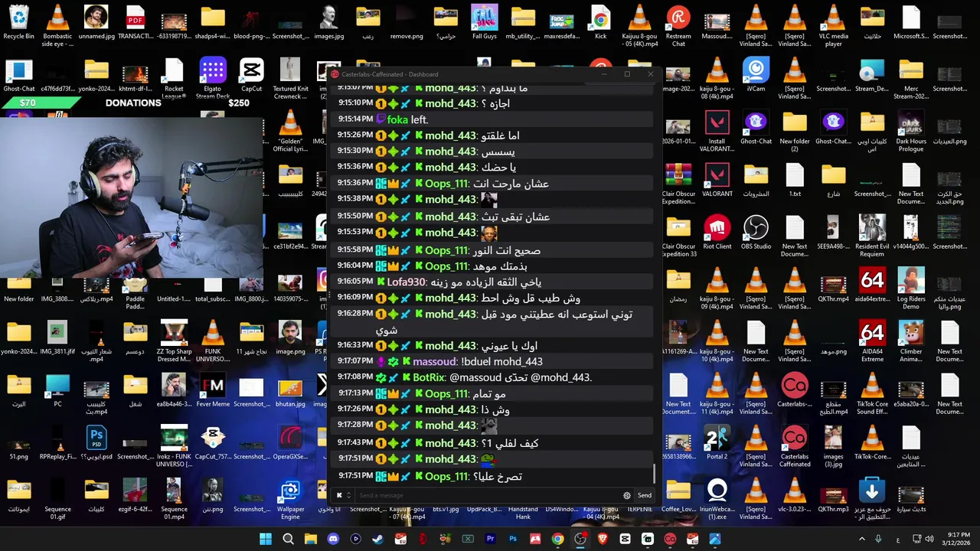Click the '!bduel mohd_443' message from massoud
Screen dimensions: 980x551
coord(501,361)
